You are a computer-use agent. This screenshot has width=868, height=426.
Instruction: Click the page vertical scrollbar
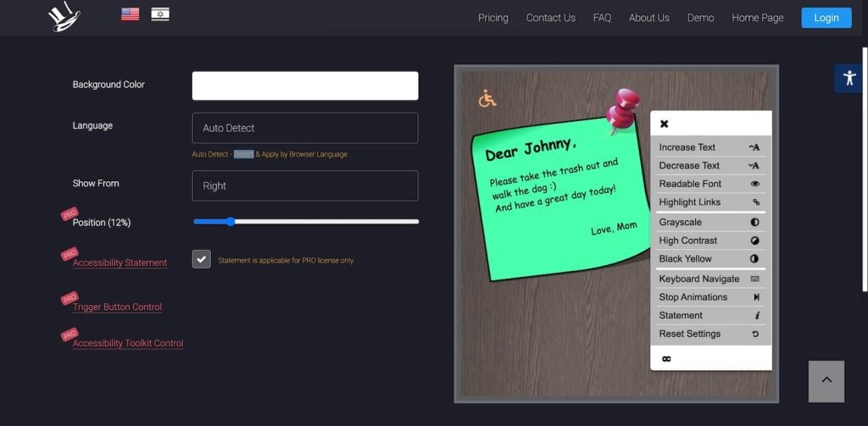(865, 169)
